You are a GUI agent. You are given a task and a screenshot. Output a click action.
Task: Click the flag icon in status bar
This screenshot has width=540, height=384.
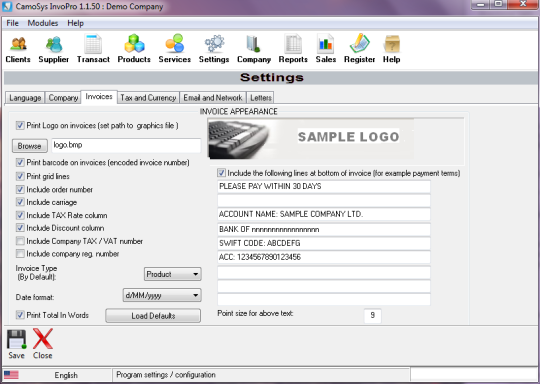click(11, 375)
